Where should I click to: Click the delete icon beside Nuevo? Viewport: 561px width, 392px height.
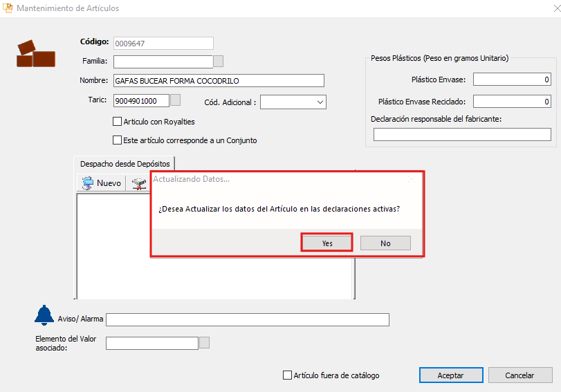coord(139,183)
